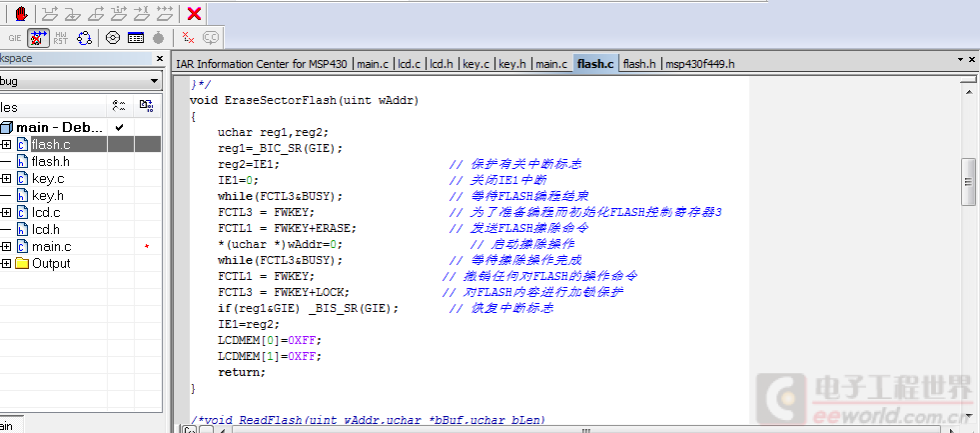Expand the key.c tree node
980x433 pixels.
pyautogui.click(x=6, y=178)
